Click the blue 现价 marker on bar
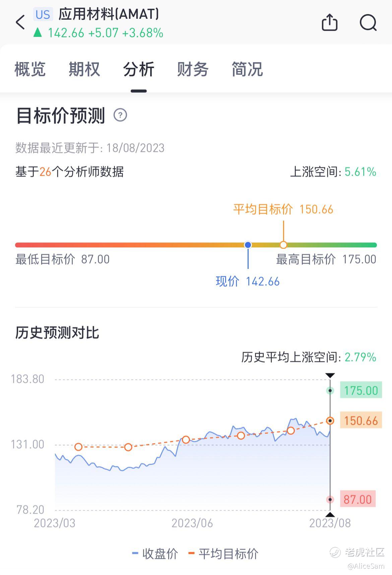This screenshot has width=392, height=575. (248, 245)
